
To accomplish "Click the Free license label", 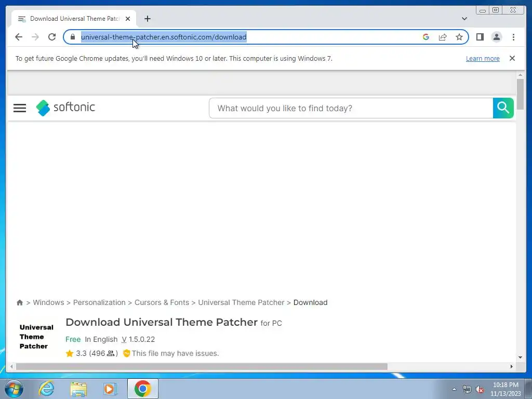I will 73,339.
